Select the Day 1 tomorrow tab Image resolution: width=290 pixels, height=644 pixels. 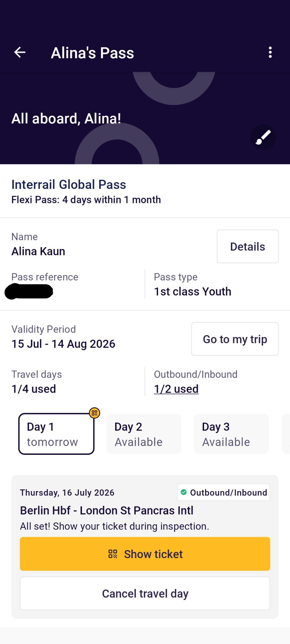(56, 434)
